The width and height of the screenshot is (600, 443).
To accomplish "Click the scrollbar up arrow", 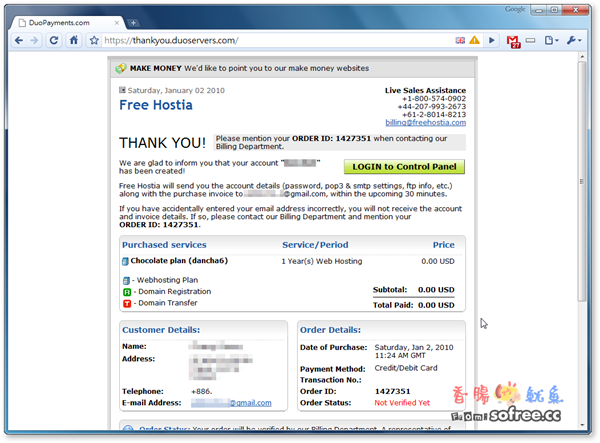I will (x=582, y=56).
